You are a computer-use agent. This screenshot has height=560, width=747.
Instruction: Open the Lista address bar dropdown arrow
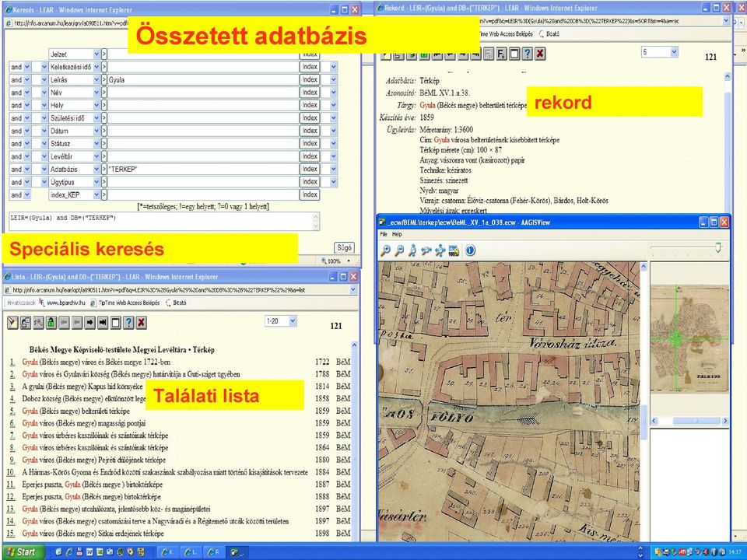tap(353, 289)
